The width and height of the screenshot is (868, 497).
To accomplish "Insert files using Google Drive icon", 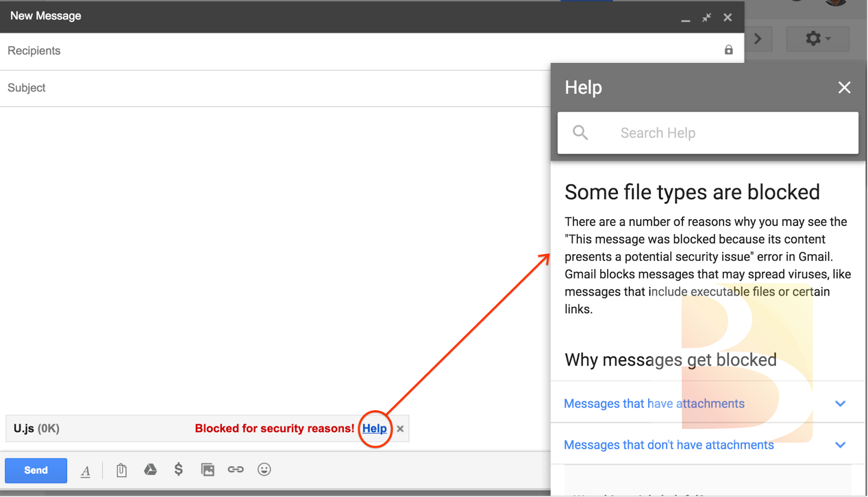I will tap(150, 469).
